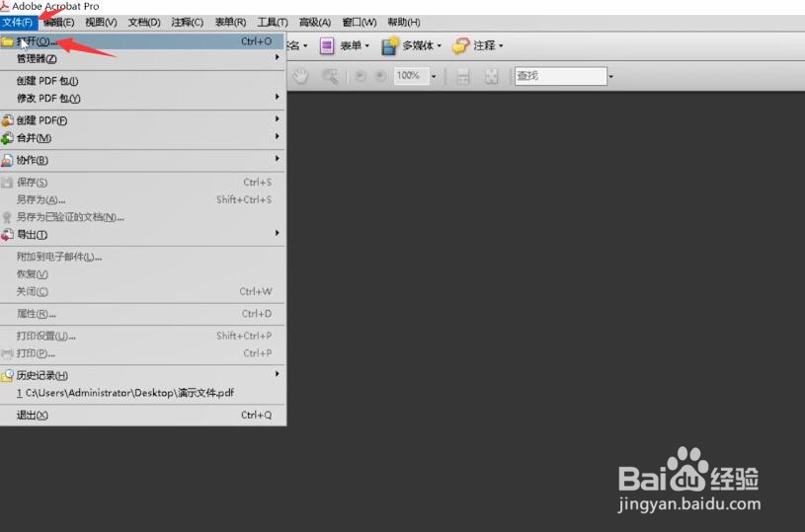805x532 pixels.
Task: Open the 文档(D) menu
Action: 144,22
